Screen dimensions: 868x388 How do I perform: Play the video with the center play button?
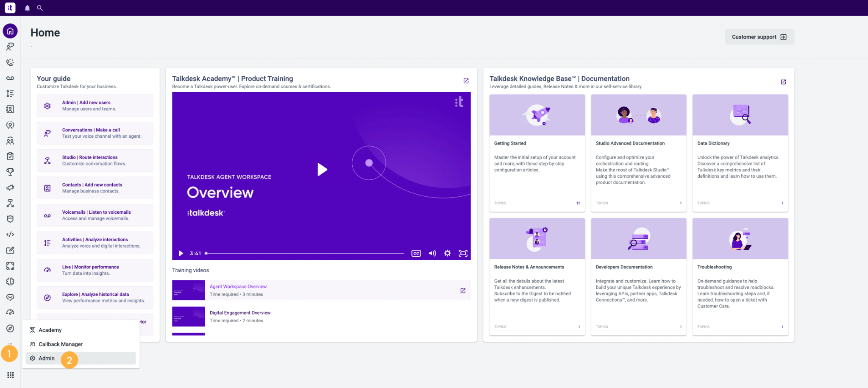tap(322, 170)
